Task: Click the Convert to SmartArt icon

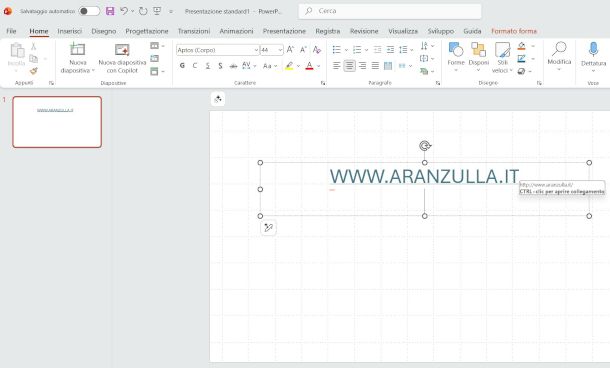Action: 427,71
